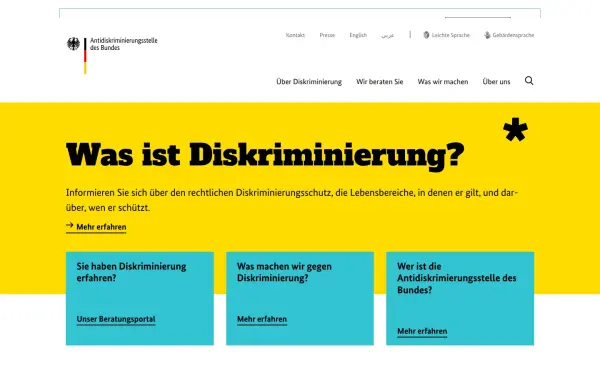The image size is (600, 375).
Task: Select the Leichte Sprache text link
Action: pyautogui.click(x=450, y=35)
